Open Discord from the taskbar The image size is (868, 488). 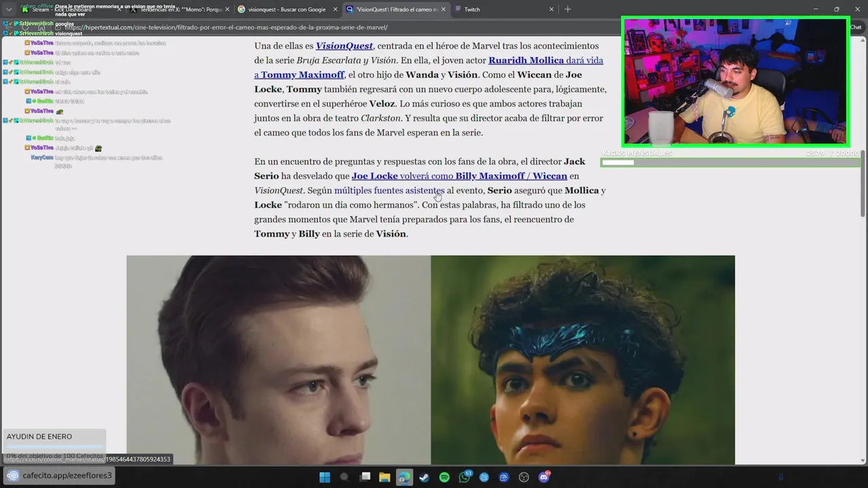(544, 477)
